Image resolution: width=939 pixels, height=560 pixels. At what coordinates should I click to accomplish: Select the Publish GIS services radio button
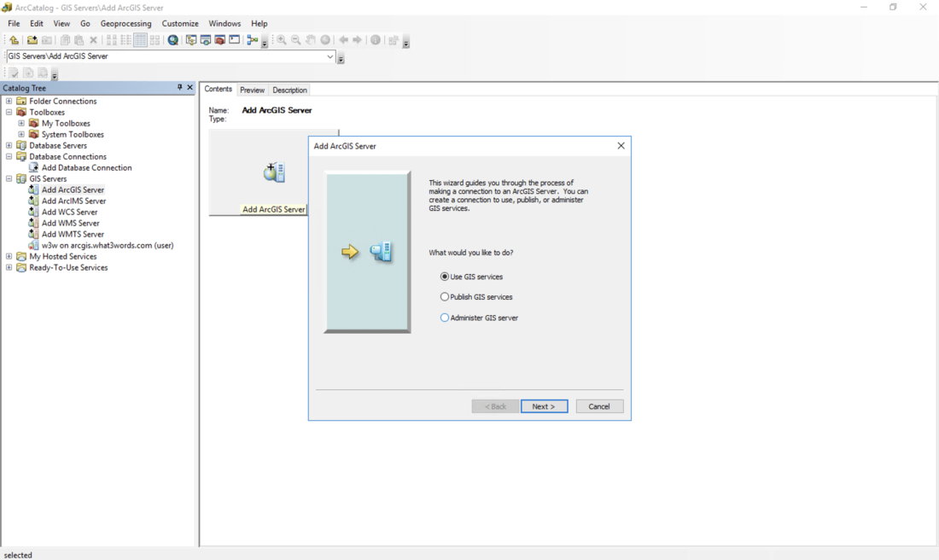pos(445,297)
